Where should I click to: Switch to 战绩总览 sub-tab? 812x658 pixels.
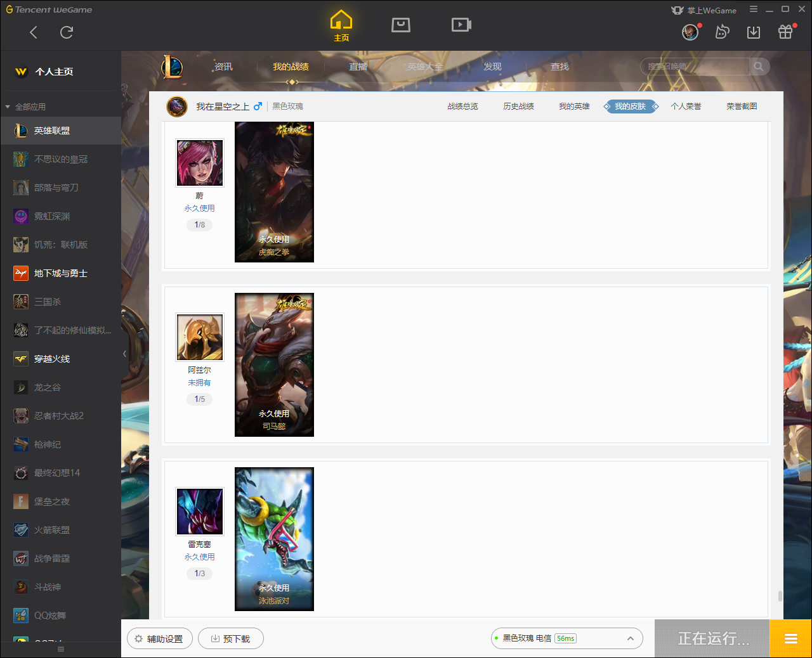click(x=462, y=106)
